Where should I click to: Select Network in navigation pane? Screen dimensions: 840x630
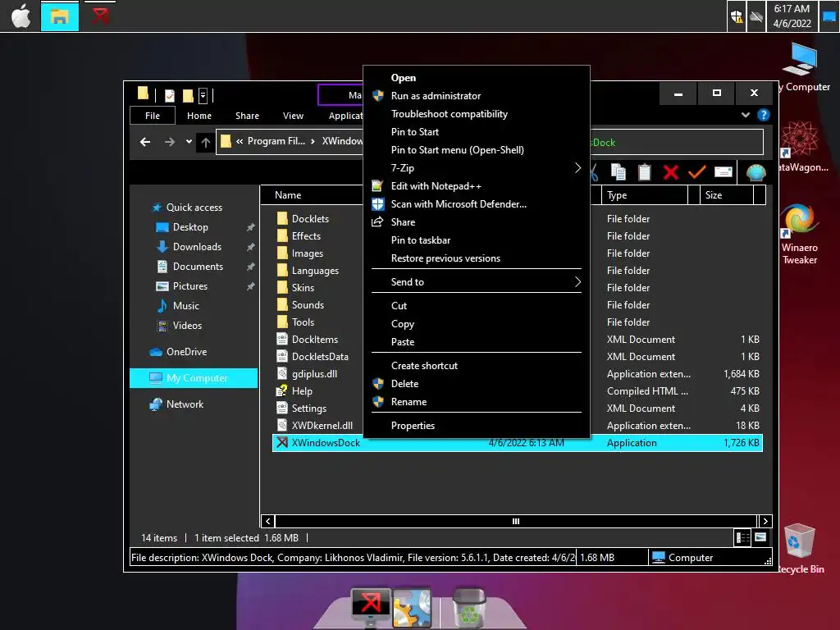pyautogui.click(x=185, y=404)
